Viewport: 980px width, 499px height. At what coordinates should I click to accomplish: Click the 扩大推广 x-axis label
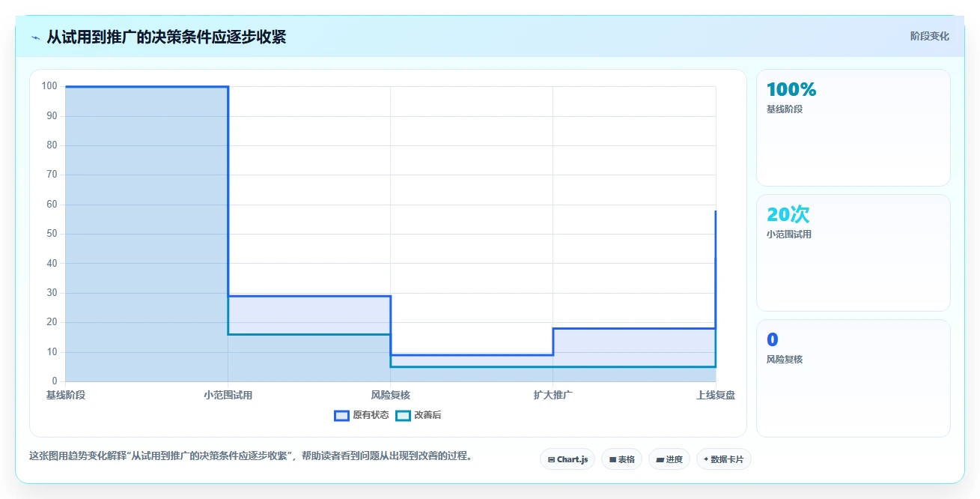[553, 395]
